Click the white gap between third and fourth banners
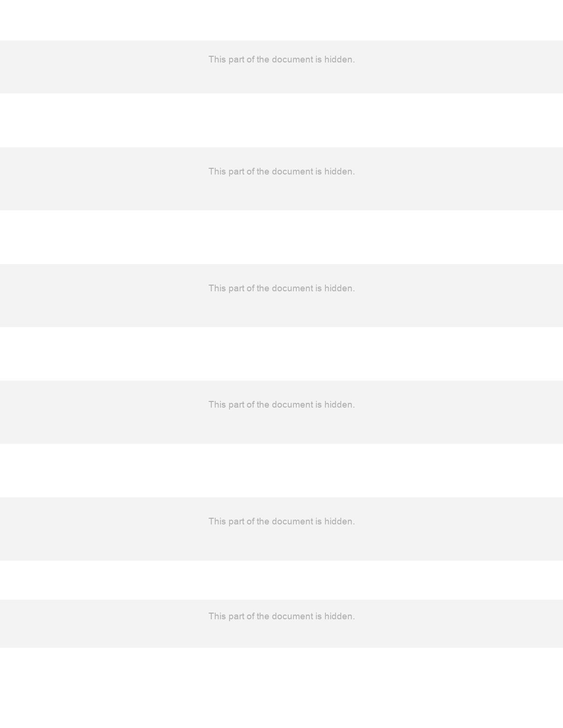The width and height of the screenshot is (563, 728). coord(281,354)
